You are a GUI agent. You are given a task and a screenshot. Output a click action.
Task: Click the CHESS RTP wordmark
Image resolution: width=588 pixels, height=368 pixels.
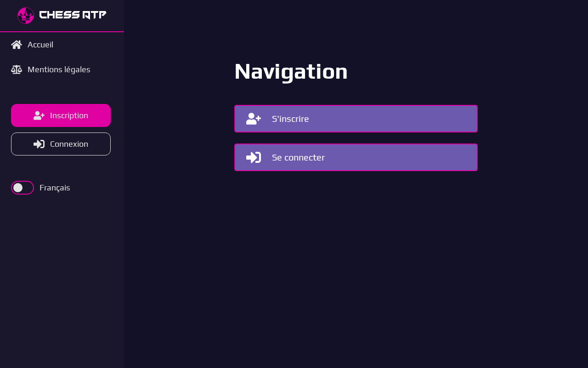coord(73,15)
